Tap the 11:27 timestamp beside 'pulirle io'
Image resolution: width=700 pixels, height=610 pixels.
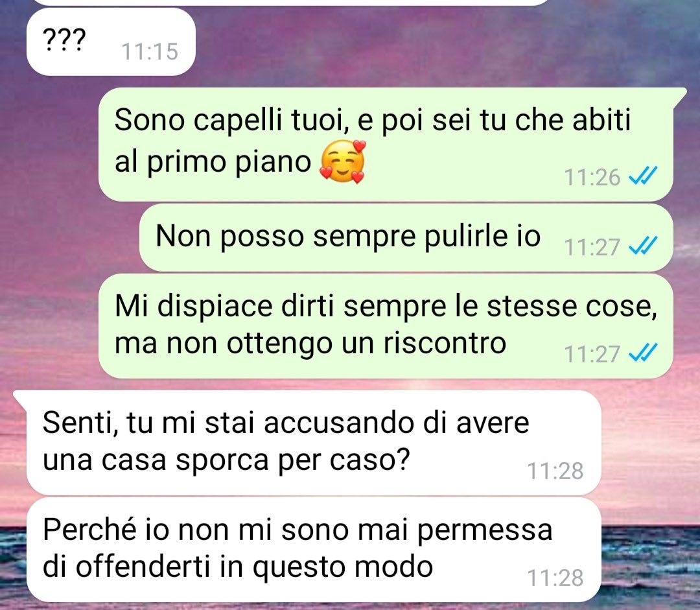592,247
